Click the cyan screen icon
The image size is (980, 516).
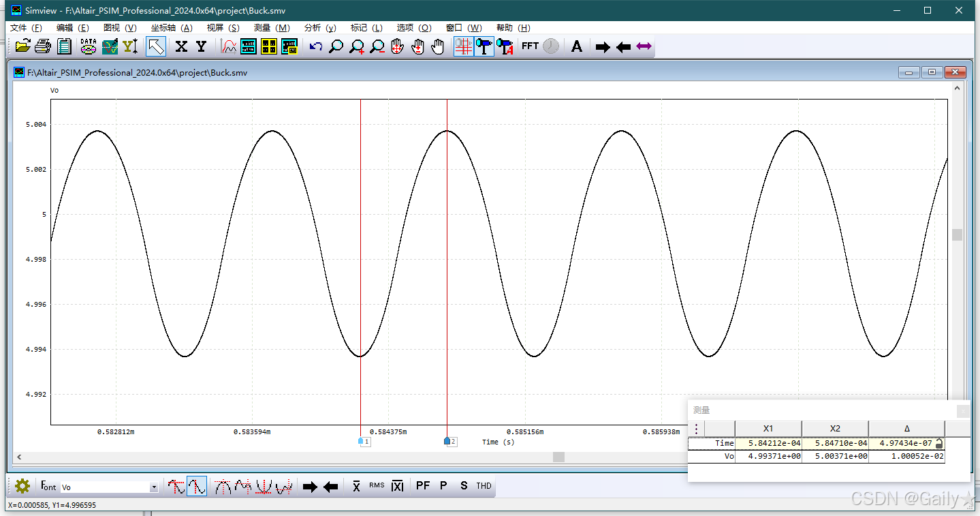(x=249, y=46)
